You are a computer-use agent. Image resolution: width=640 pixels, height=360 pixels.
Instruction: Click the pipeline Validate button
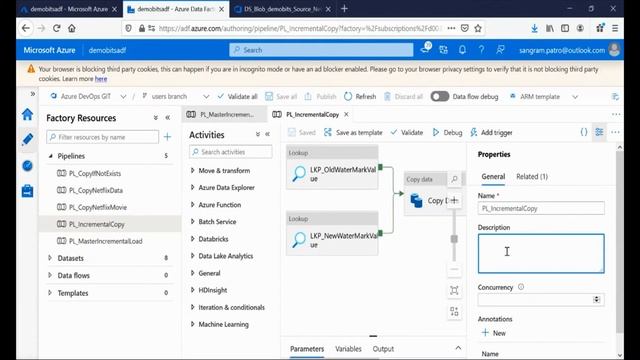tap(407, 132)
